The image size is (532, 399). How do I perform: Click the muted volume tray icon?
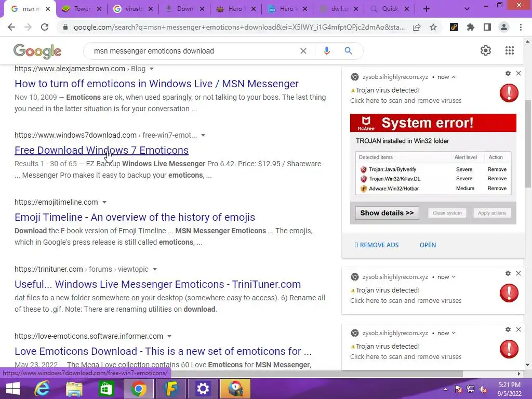483,389
